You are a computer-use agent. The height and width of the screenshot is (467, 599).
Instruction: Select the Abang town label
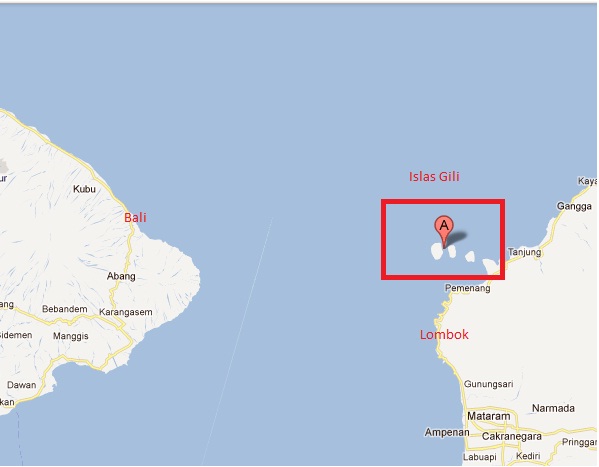pyautogui.click(x=121, y=276)
